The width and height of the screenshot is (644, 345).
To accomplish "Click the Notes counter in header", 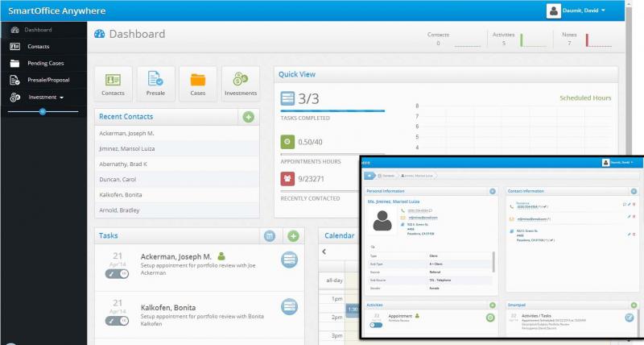I will 569,39.
